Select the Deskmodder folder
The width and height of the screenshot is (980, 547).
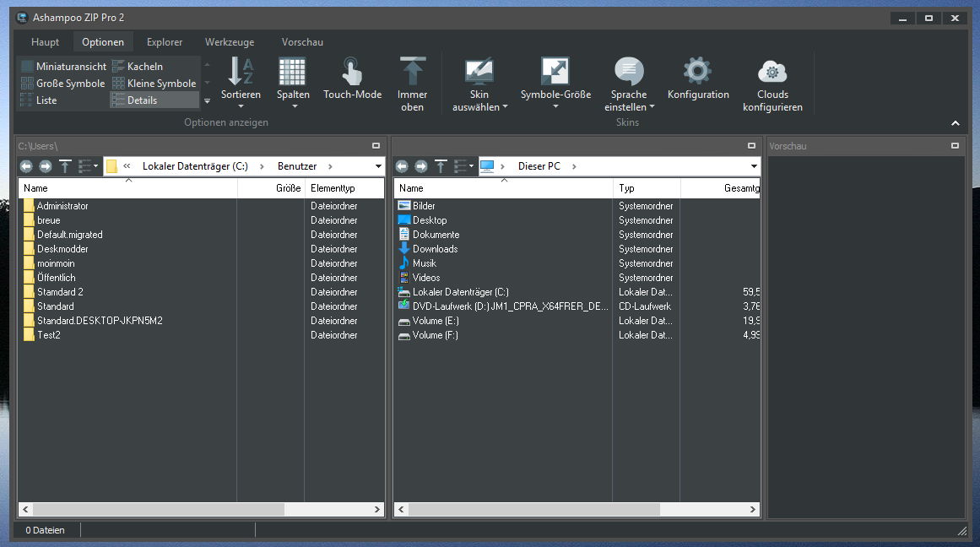(62, 249)
